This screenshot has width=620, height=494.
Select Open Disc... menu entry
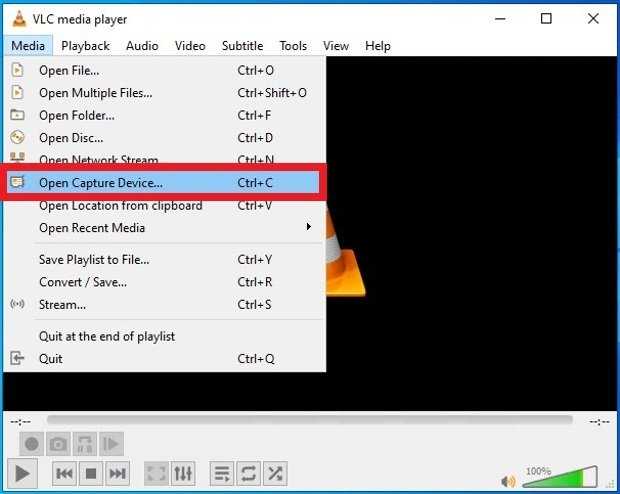tap(164, 138)
